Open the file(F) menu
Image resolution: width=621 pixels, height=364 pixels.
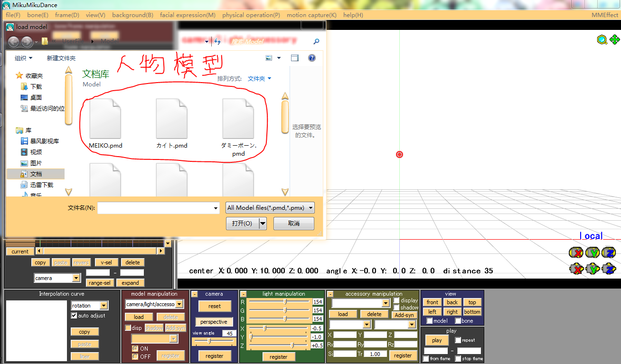(x=13, y=15)
